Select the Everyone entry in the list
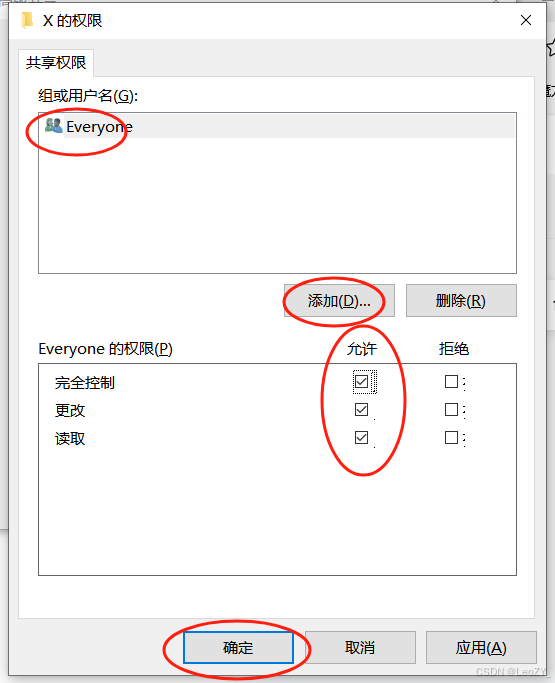Image resolution: width=555 pixels, height=683 pixels. 277,127
